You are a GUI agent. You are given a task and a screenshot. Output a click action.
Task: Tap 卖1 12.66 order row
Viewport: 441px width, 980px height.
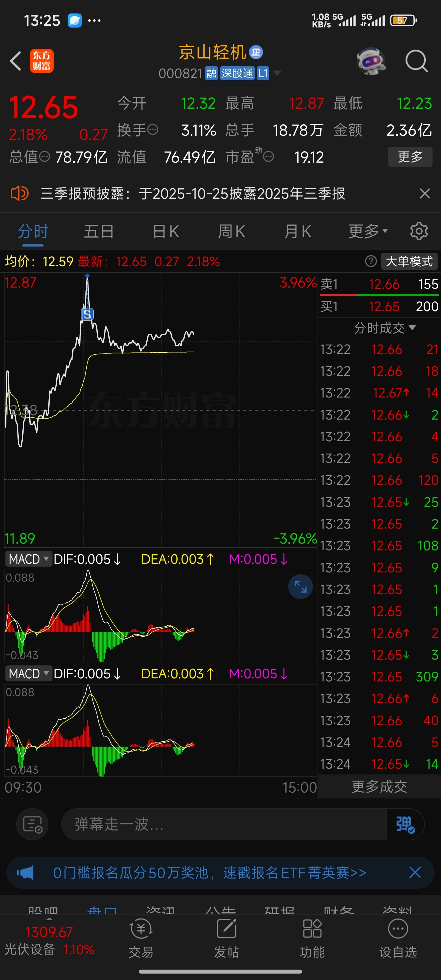pyautogui.click(x=379, y=284)
